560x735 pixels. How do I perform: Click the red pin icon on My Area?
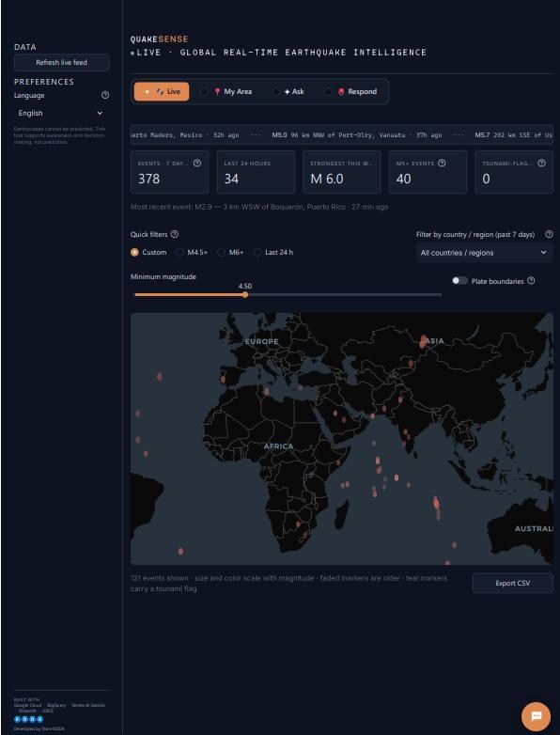(x=217, y=91)
